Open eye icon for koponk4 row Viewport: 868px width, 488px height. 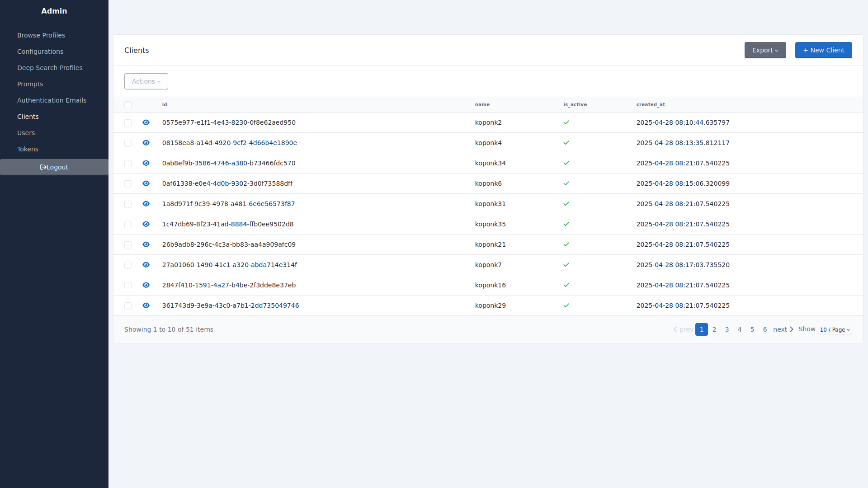click(146, 143)
